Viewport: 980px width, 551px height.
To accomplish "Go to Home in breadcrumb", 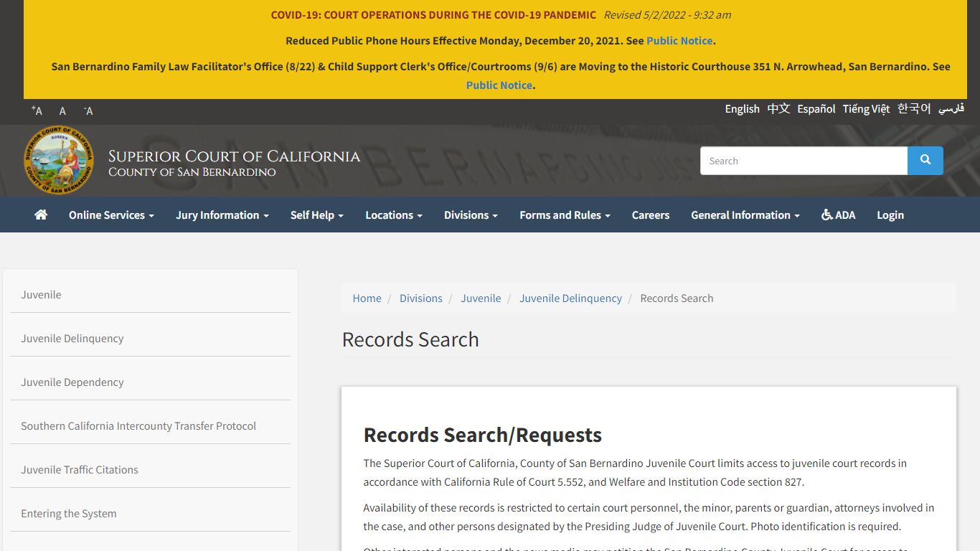I will click(367, 298).
